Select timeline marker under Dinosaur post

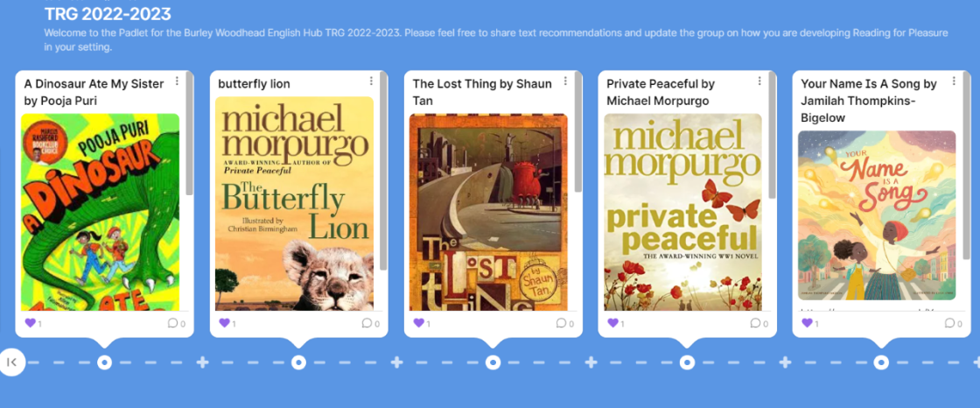pyautogui.click(x=104, y=362)
